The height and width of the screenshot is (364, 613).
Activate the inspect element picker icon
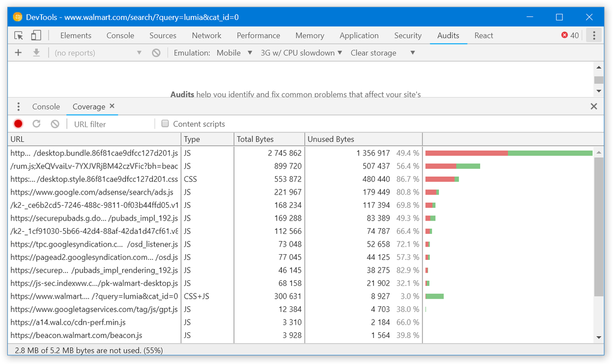pyautogui.click(x=19, y=35)
